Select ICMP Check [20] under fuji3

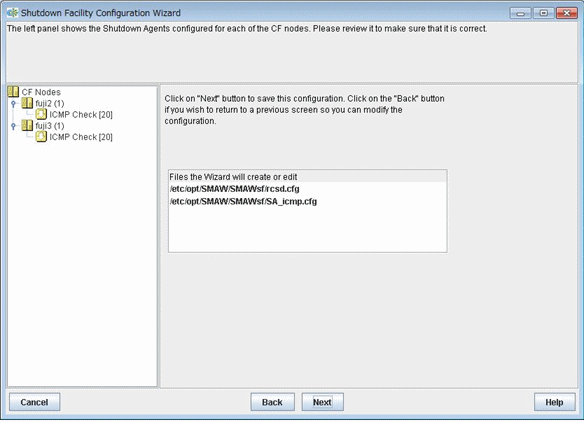point(81,137)
